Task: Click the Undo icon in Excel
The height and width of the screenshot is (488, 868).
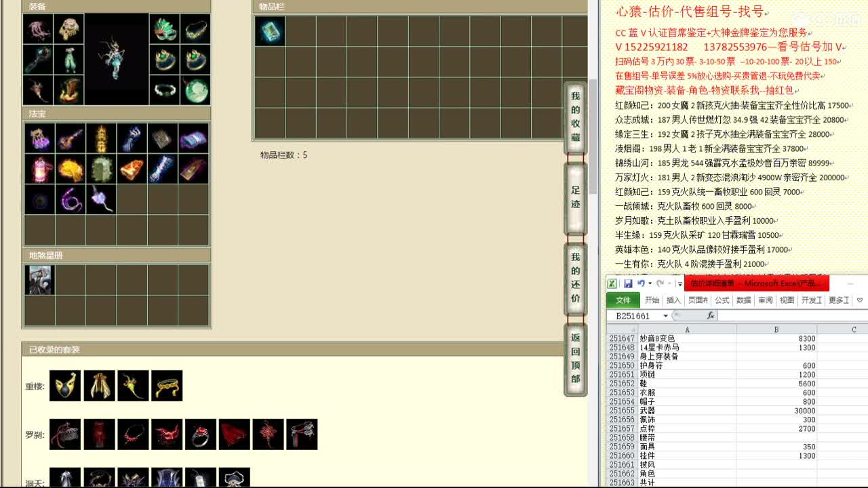Action: pos(640,283)
